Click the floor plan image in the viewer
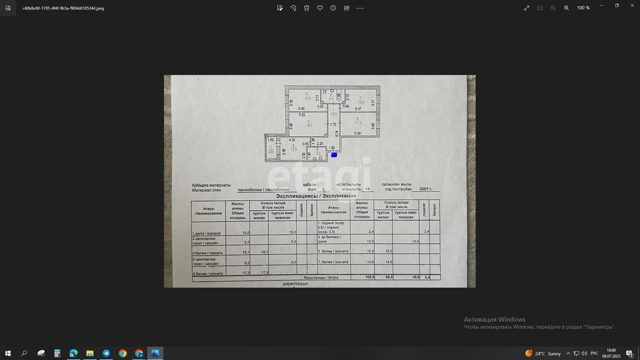 [x=320, y=181]
